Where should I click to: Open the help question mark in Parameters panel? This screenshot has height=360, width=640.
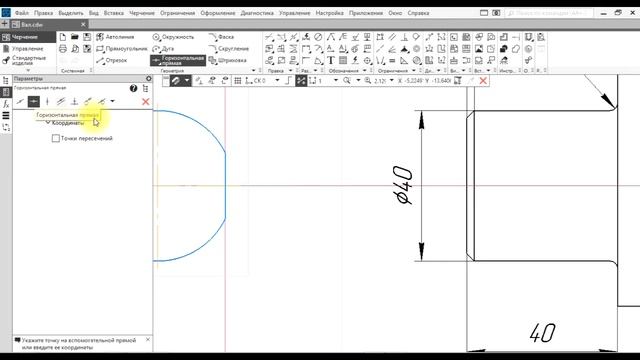point(133,88)
